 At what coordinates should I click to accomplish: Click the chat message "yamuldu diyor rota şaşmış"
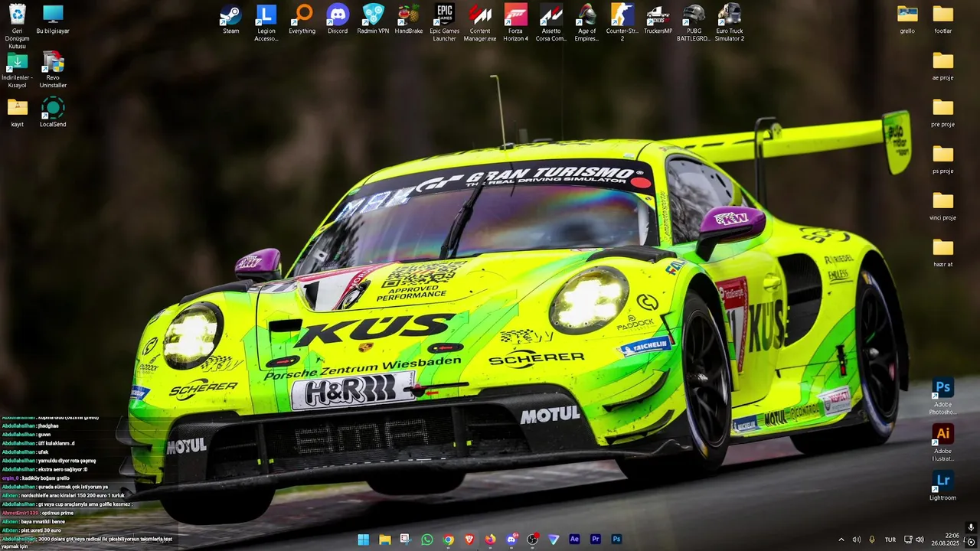point(67,461)
